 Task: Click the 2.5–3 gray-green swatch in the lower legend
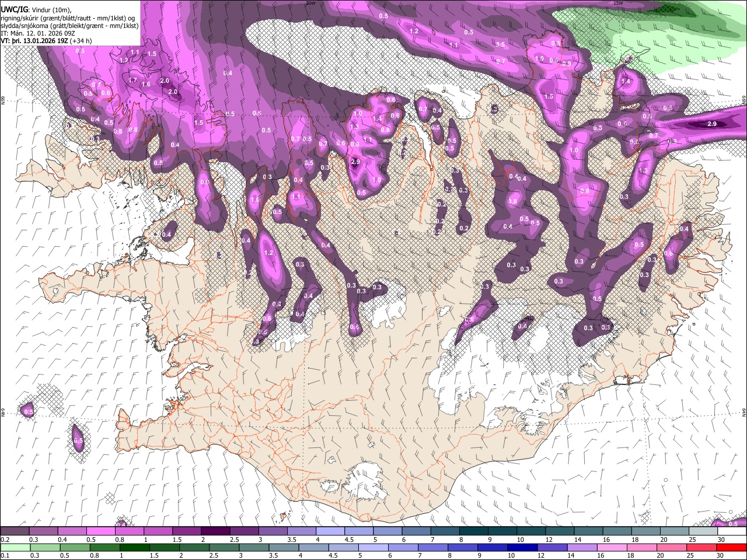225,547
